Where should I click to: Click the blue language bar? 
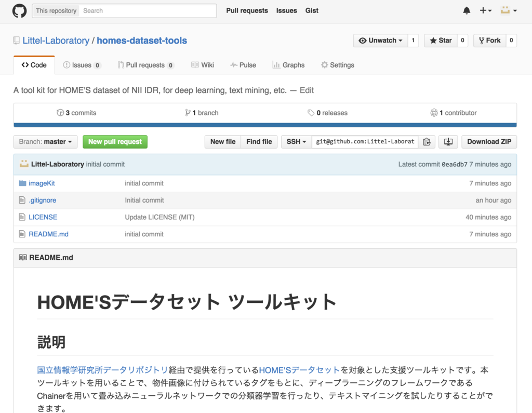(265, 125)
